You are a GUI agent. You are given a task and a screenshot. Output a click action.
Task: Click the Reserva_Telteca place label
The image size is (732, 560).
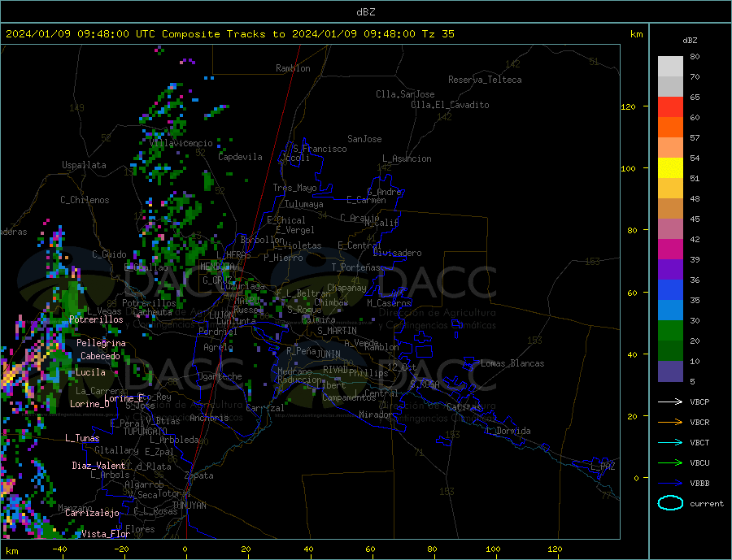pyautogui.click(x=485, y=80)
